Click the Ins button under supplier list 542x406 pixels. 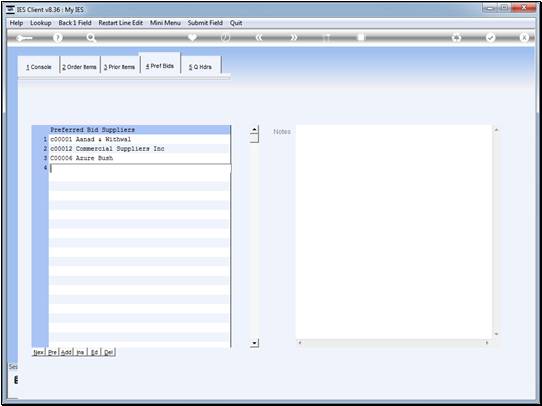coord(80,352)
